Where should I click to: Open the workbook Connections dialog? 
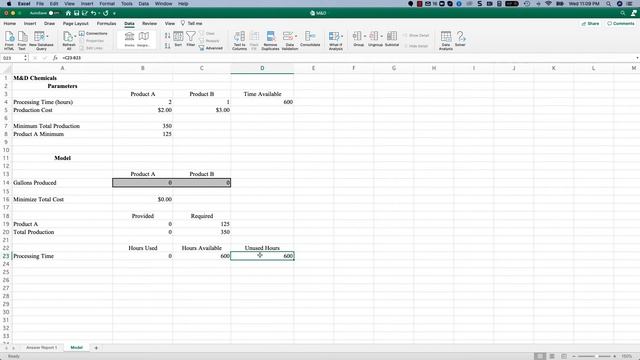(93, 33)
